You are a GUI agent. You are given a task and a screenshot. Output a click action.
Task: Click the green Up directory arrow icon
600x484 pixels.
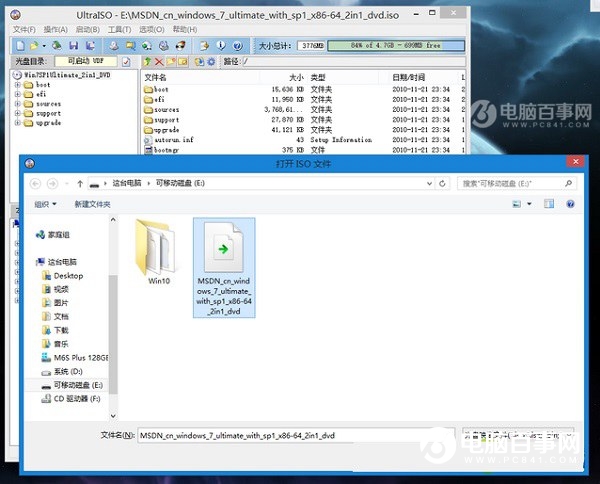pyautogui.click(x=147, y=62)
